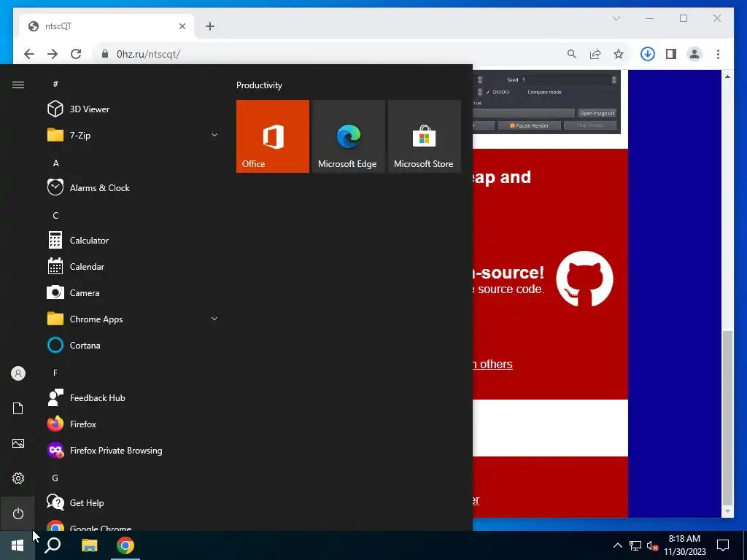
Task: Switch to Chrome on the taskbar
Action: coord(125,545)
